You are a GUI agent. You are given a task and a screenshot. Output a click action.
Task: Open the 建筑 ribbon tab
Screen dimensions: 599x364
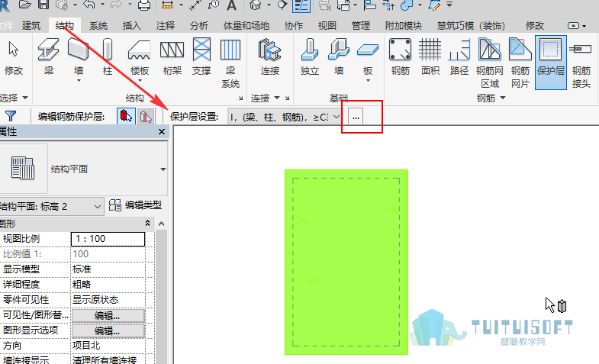(31, 26)
